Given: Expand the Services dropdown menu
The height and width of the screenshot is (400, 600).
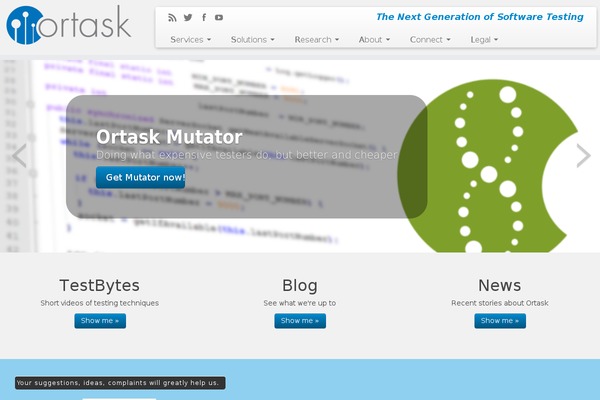Looking at the screenshot, I should (191, 39).
